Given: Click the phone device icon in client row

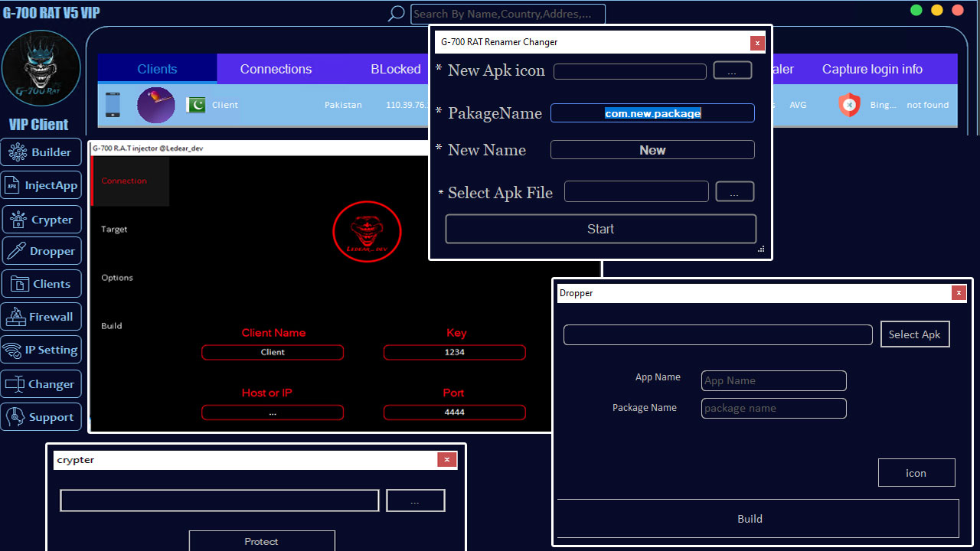Looking at the screenshot, I should click(x=113, y=105).
